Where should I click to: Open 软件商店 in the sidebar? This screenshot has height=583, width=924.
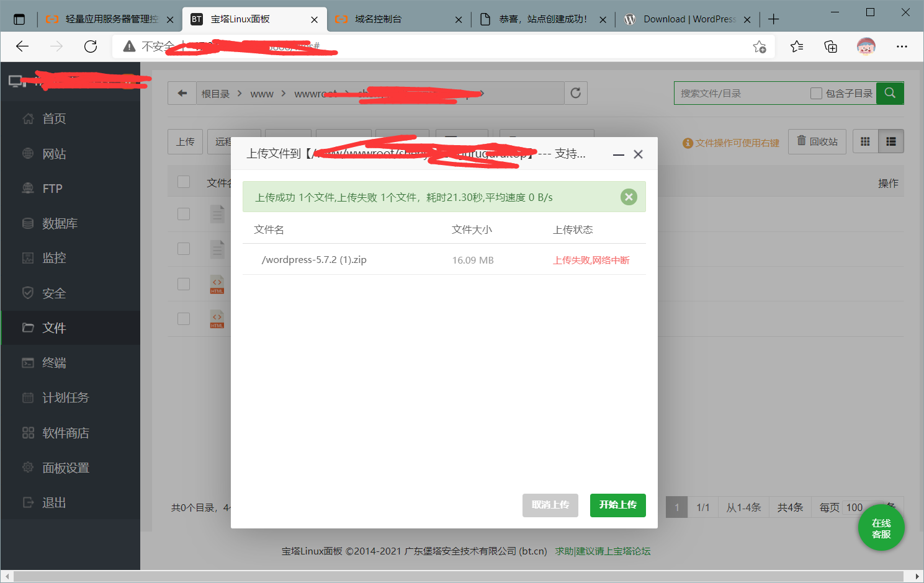[x=71, y=433]
